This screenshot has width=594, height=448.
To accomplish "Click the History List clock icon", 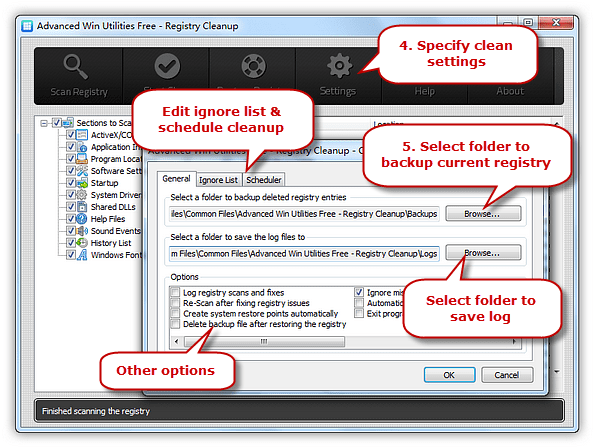I will click(x=82, y=243).
